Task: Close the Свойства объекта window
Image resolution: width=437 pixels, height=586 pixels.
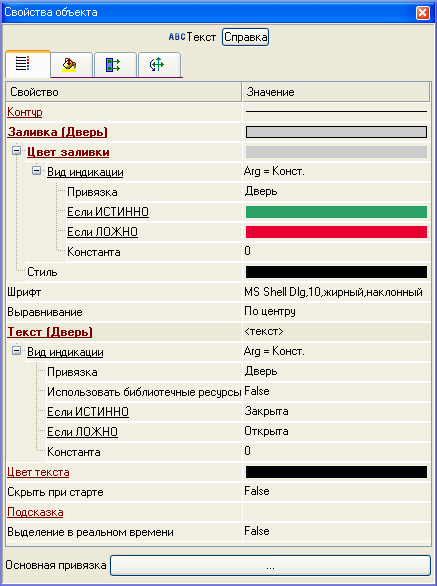Action: click(423, 13)
